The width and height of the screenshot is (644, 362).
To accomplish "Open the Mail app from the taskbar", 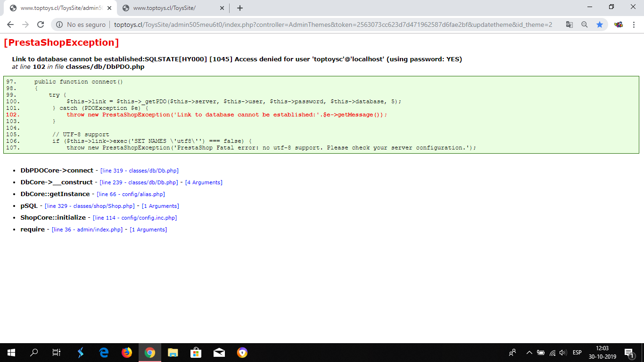I will [x=219, y=353].
